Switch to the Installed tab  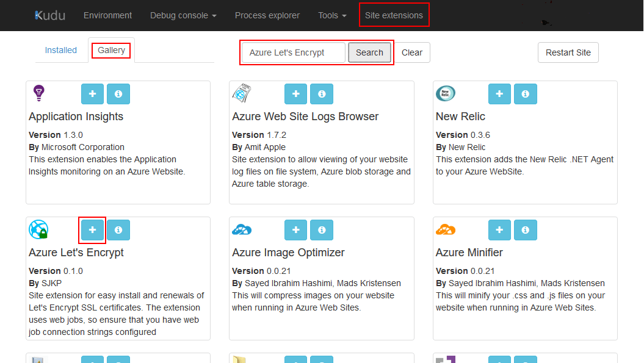61,50
